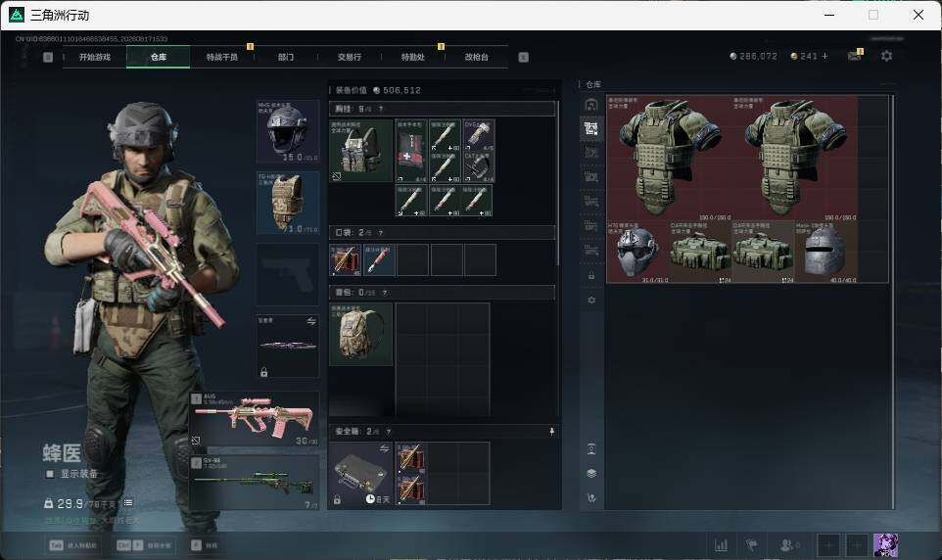
Task: Open the 部门 tab
Action: (x=286, y=57)
